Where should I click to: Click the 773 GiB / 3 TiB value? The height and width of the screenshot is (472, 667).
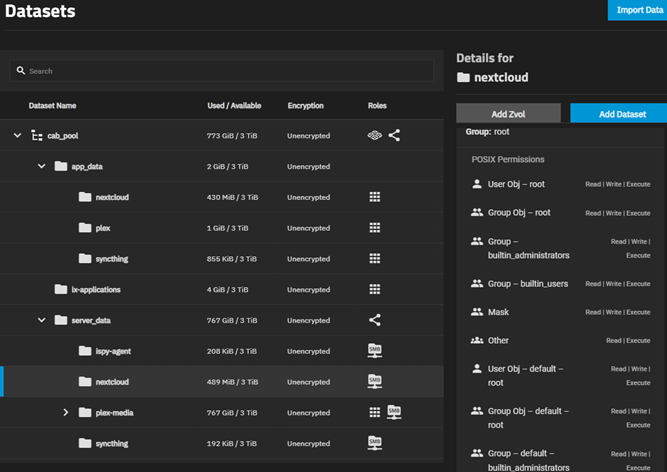click(232, 136)
